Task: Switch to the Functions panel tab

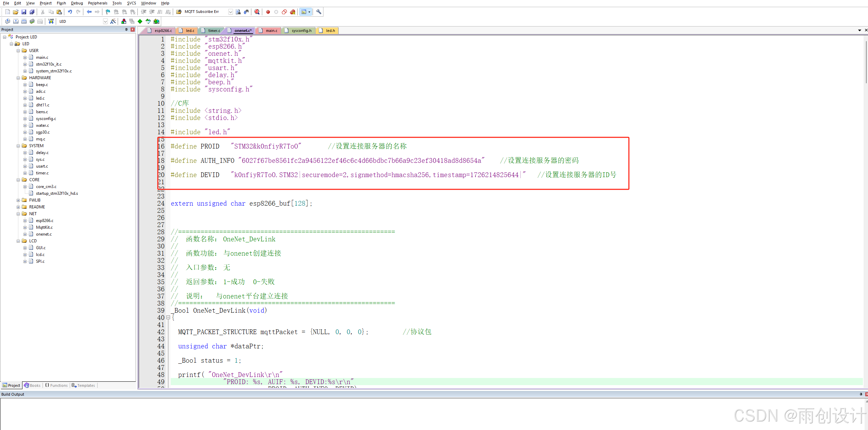Action: tap(56, 385)
